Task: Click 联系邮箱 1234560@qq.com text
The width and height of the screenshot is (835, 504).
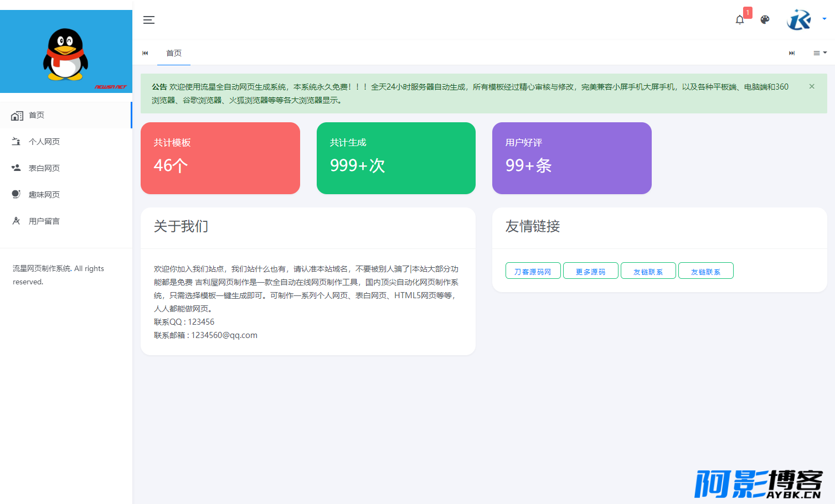Action: tap(205, 335)
